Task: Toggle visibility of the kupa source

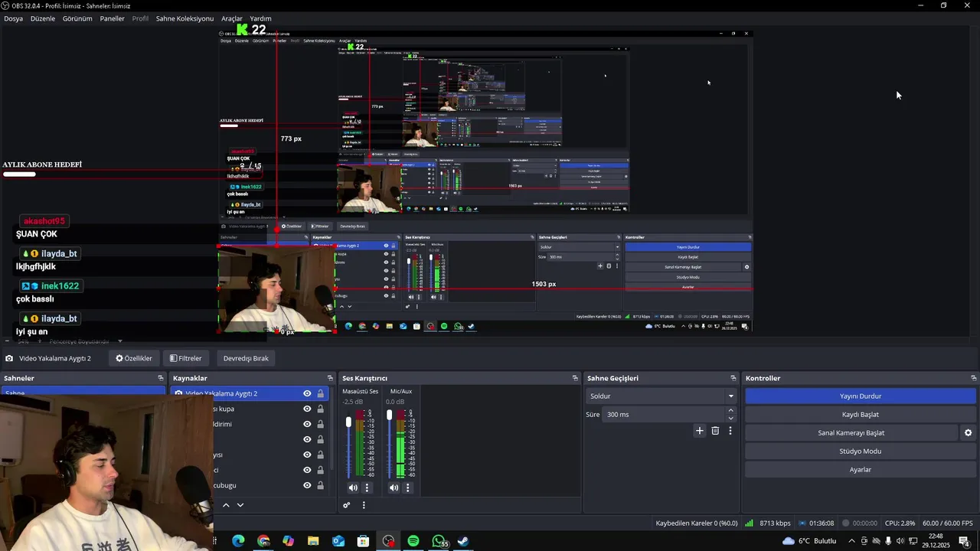Action: 307,409
